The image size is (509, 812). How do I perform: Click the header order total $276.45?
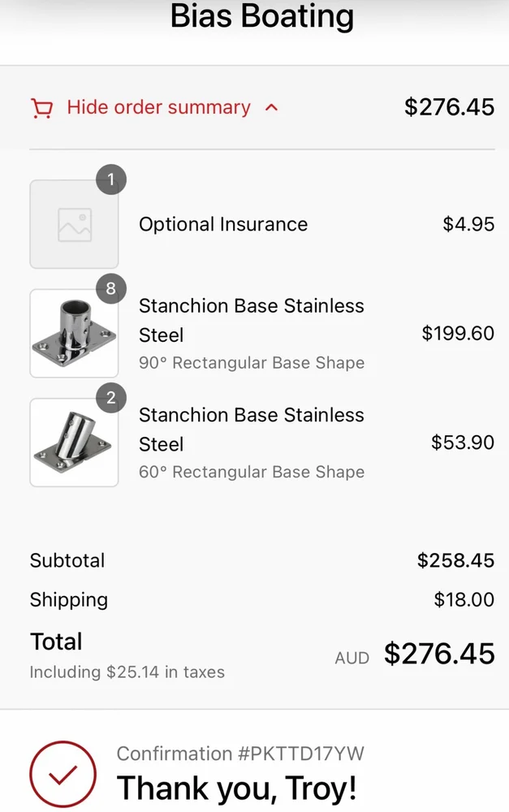[x=449, y=107]
